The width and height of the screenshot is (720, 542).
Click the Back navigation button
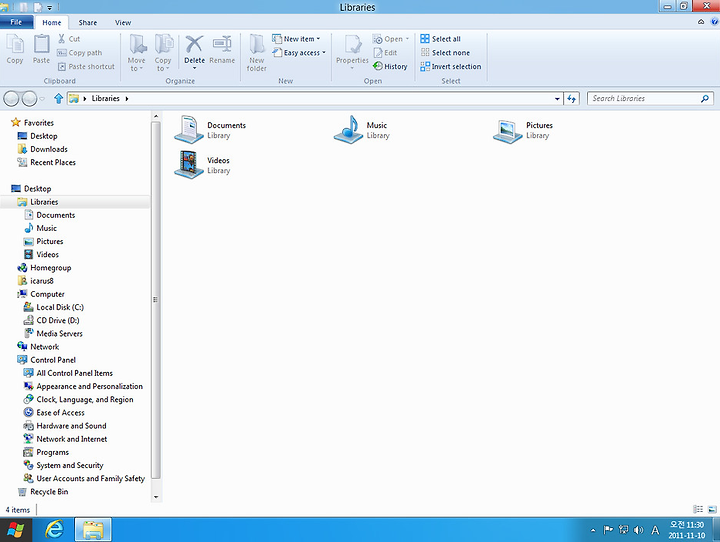coord(11,98)
